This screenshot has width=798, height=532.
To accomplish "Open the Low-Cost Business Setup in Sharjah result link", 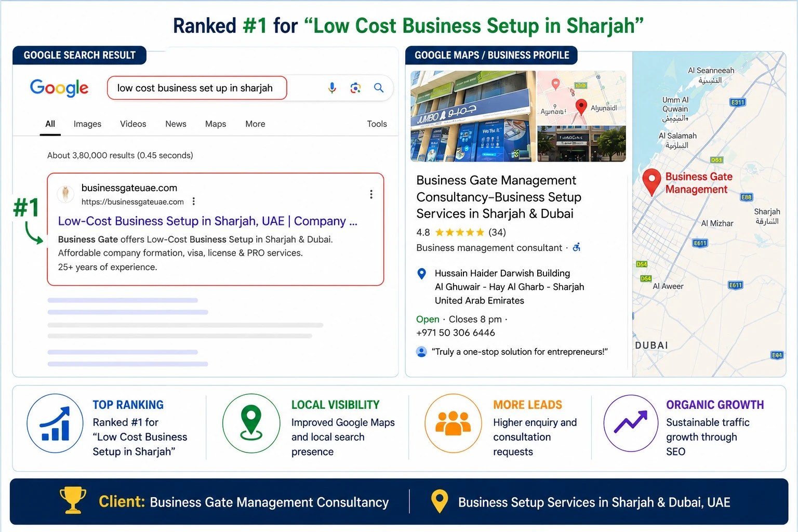I will pyautogui.click(x=208, y=221).
